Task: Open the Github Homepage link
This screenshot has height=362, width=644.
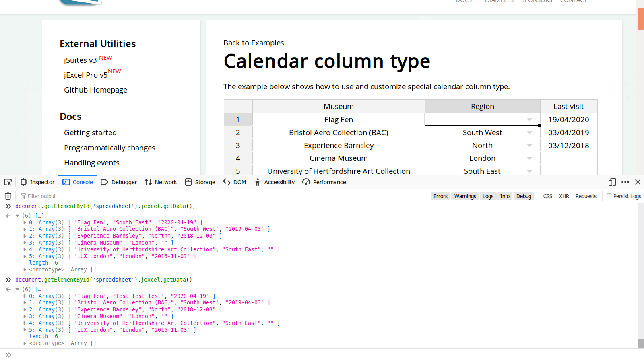Action: click(95, 90)
